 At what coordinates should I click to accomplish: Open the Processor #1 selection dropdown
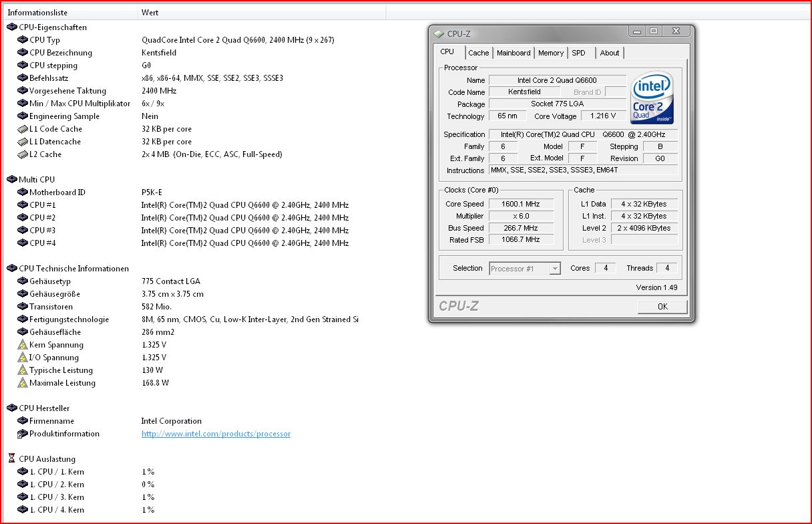(x=525, y=269)
